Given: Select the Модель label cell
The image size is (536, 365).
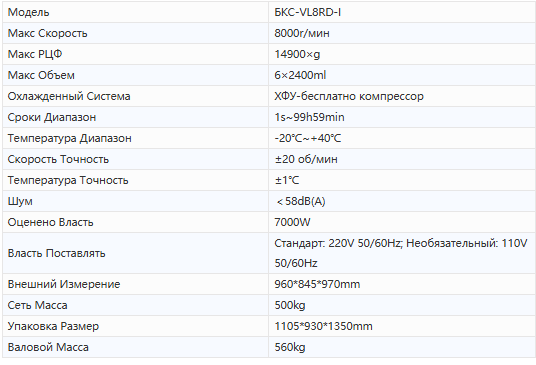Looking at the screenshot, I should click(135, 12).
